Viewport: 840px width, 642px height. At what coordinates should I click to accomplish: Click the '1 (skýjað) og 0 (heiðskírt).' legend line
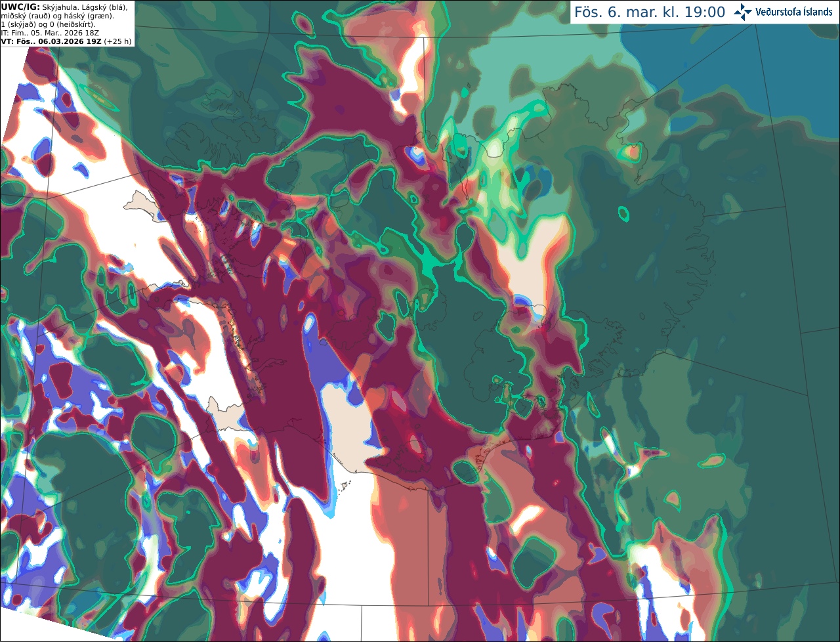point(48,24)
